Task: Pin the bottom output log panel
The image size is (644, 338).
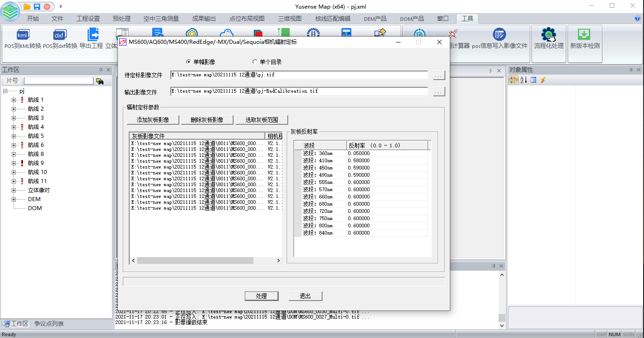Action: click(494, 266)
